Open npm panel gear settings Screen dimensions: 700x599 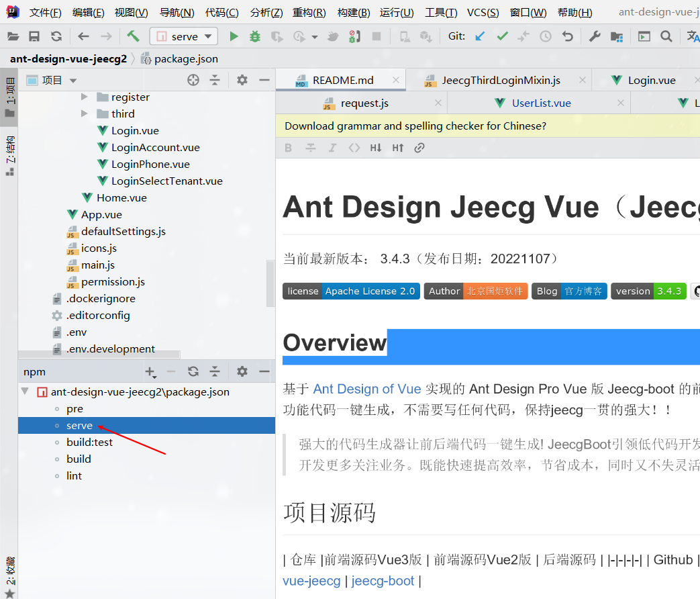click(242, 371)
